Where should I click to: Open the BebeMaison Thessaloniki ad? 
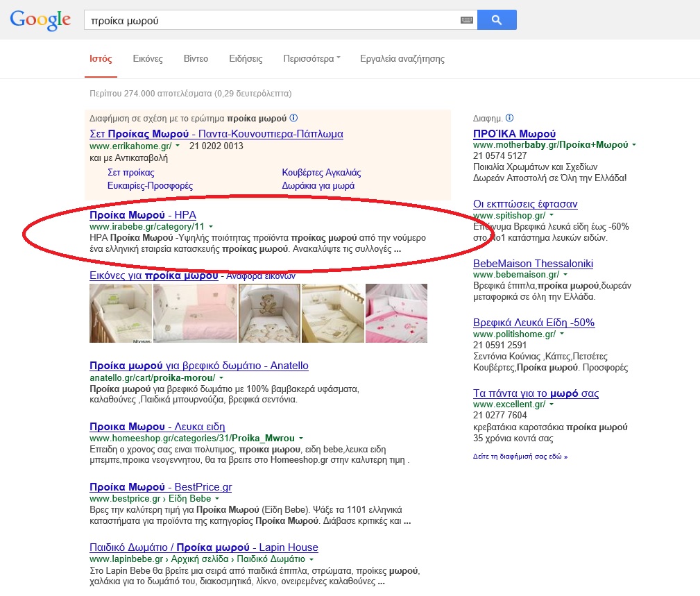click(x=533, y=264)
